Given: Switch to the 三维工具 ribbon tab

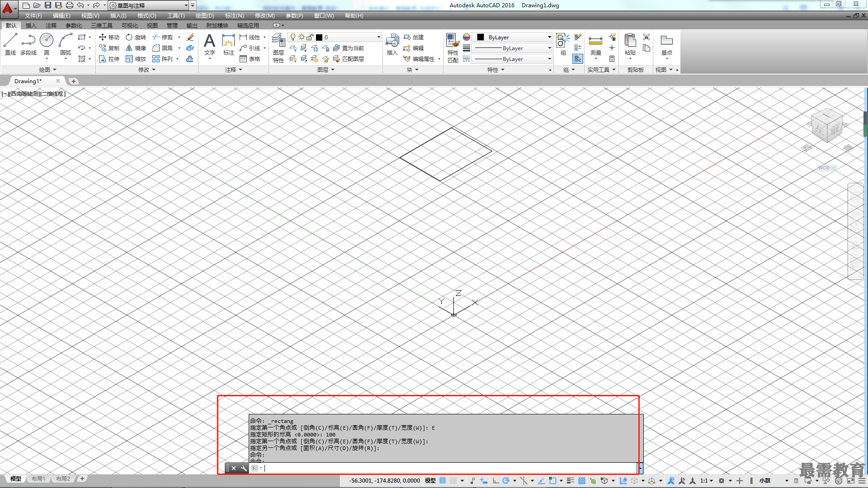Looking at the screenshot, I should [101, 25].
